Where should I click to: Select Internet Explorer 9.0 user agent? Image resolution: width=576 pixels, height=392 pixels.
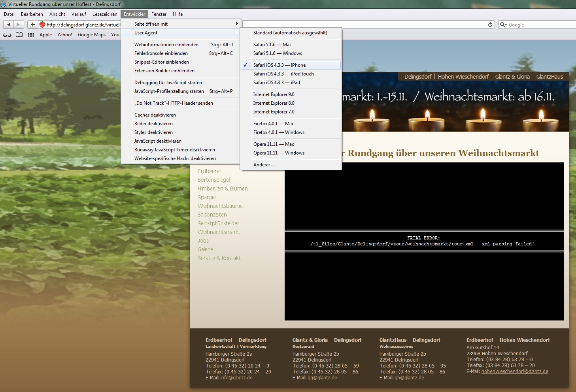coord(274,94)
